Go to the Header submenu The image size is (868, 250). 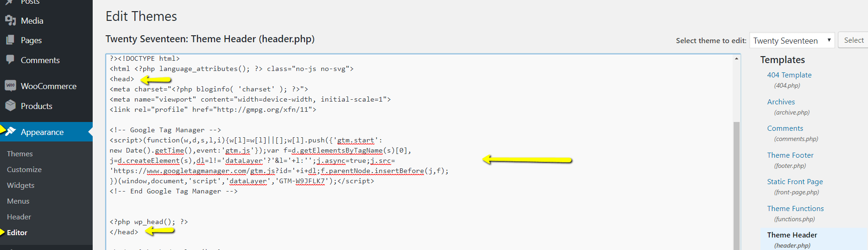pyautogui.click(x=19, y=217)
